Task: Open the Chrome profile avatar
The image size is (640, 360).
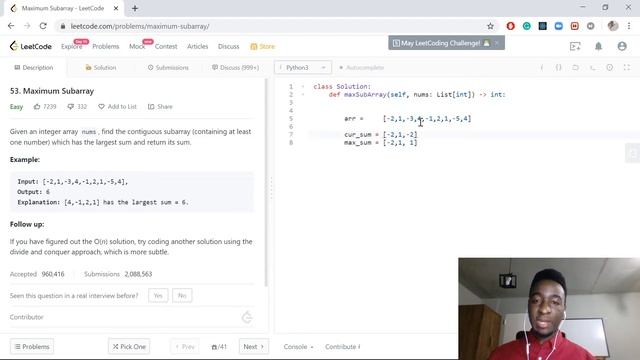Action: point(613,26)
